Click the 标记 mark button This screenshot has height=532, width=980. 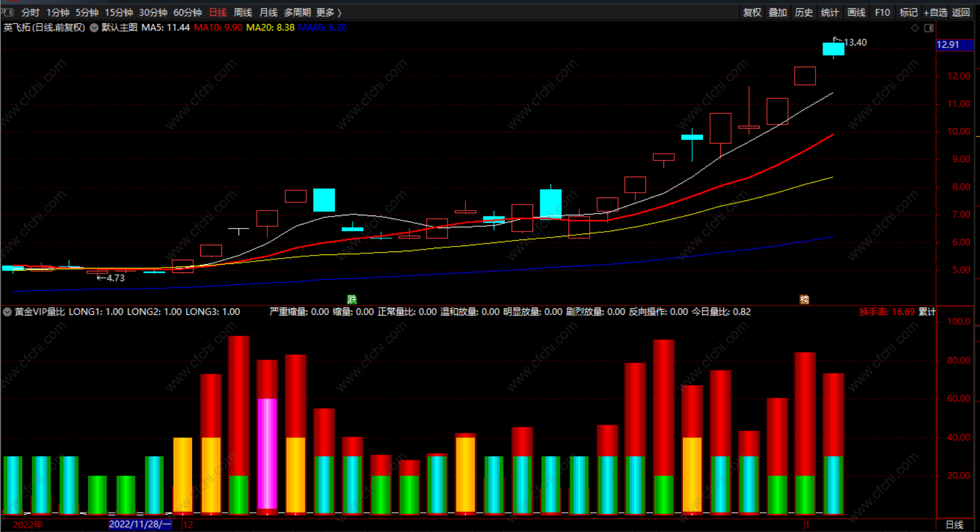(908, 13)
